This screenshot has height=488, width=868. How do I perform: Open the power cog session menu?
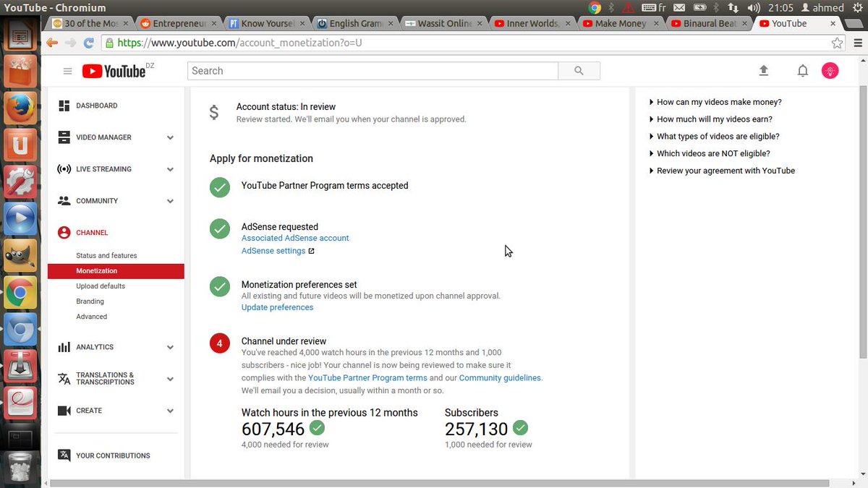tap(859, 8)
